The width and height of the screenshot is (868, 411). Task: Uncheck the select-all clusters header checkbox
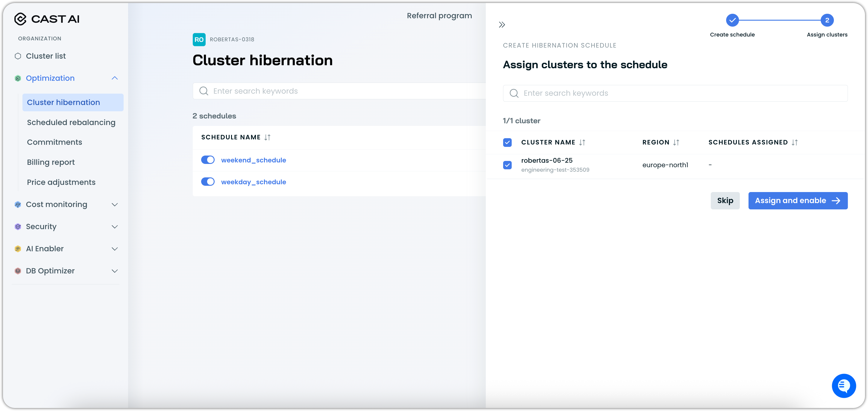(x=507, y=142)
